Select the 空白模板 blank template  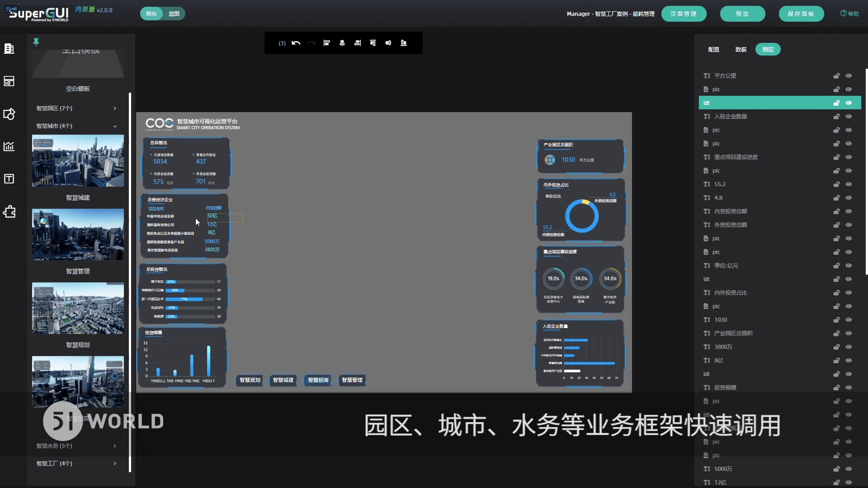coord(78,64)
